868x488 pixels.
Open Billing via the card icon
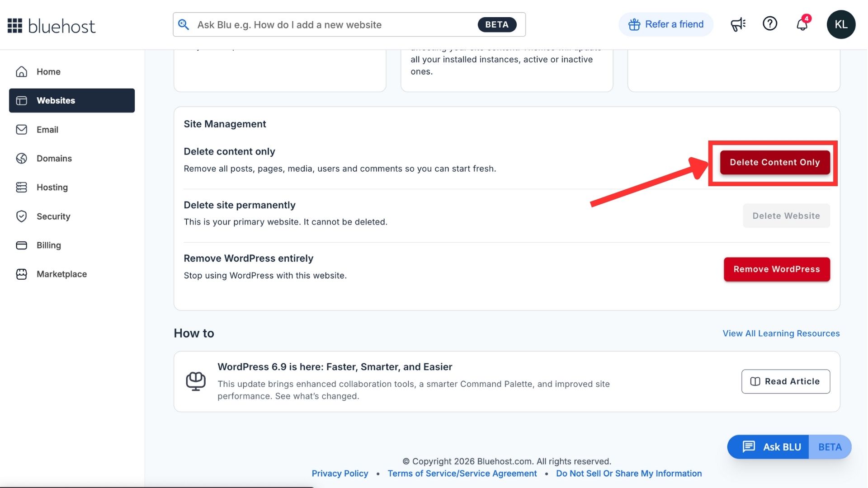point(22,245)
